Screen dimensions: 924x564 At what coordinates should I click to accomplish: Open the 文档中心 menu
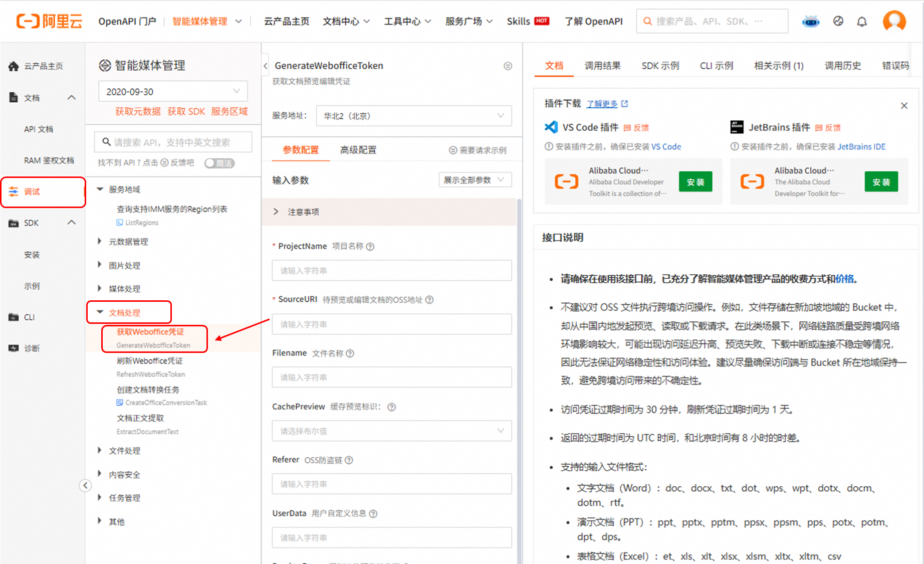pyautogui.click(x=346, y=21)
